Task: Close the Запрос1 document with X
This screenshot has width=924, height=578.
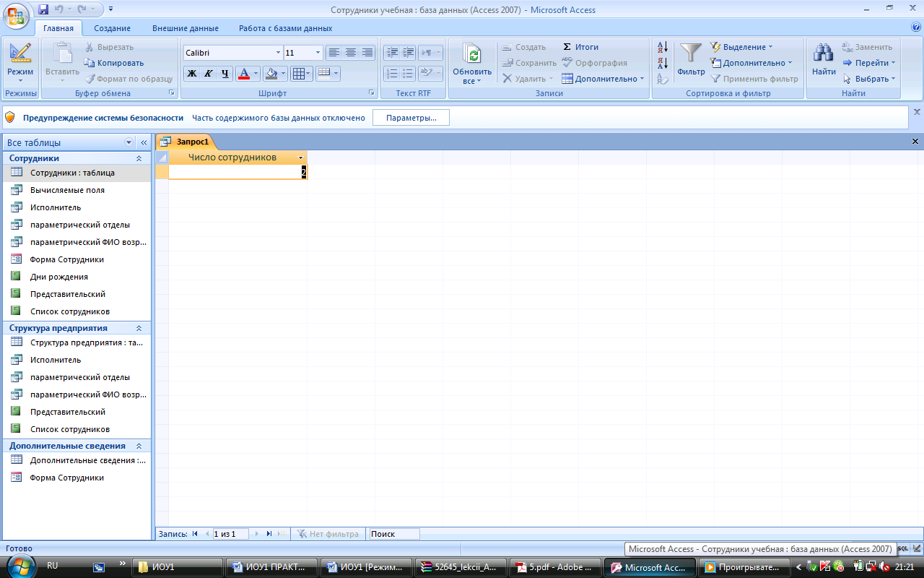Action: pos(915,142)
